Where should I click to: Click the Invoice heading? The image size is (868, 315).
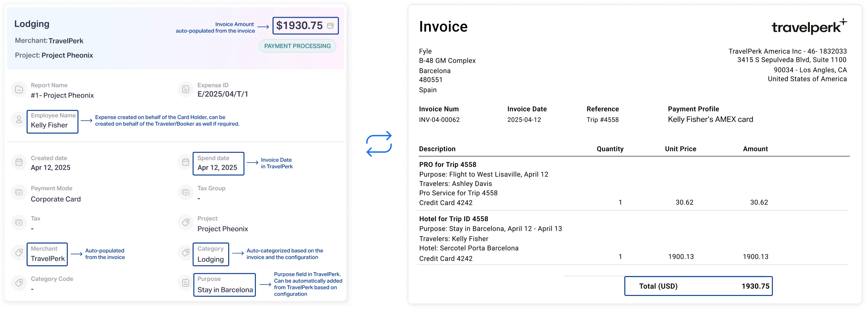(x=443, y=27)
